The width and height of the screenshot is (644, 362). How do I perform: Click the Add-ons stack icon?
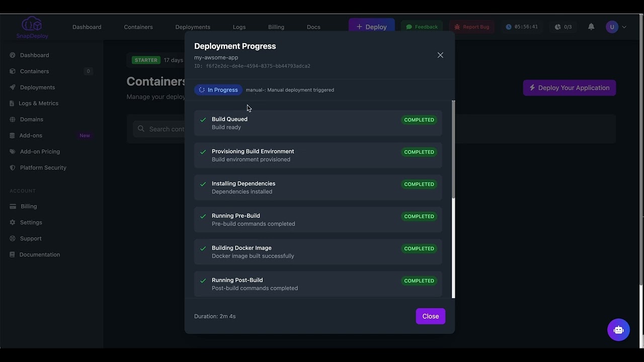click(x=13, y=136)
